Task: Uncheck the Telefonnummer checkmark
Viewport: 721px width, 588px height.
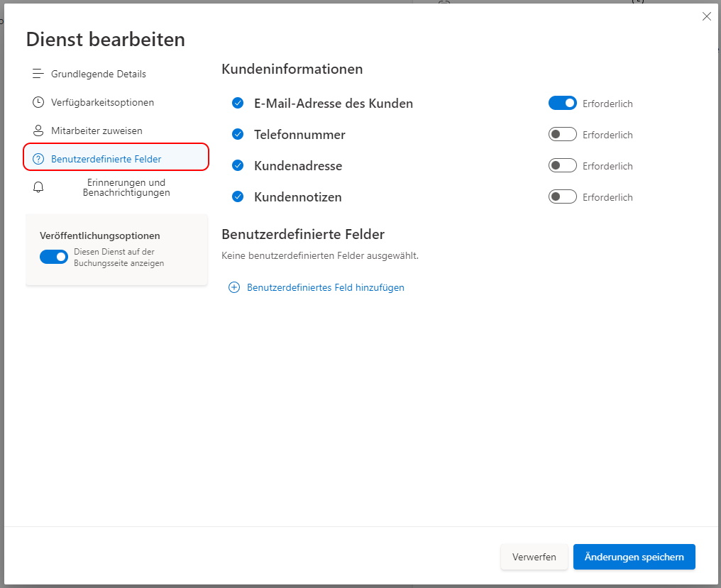Action: (238, 134)
